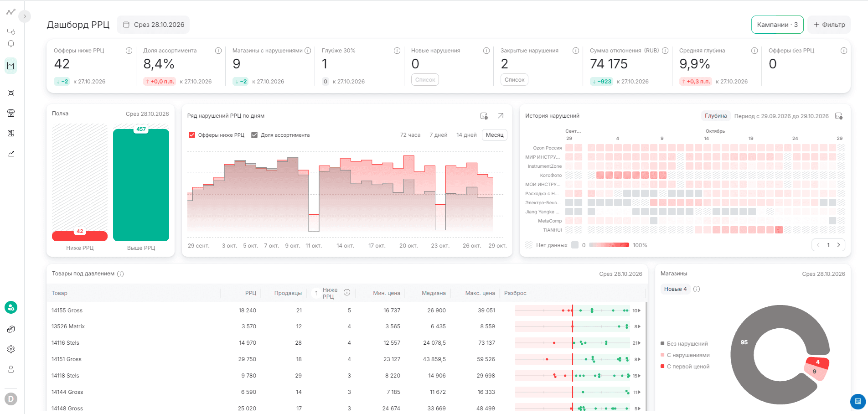Screen dimensions: 868x414
Task: Expand the Разброс row for 14116 Stels
Action: click(637, 343)
